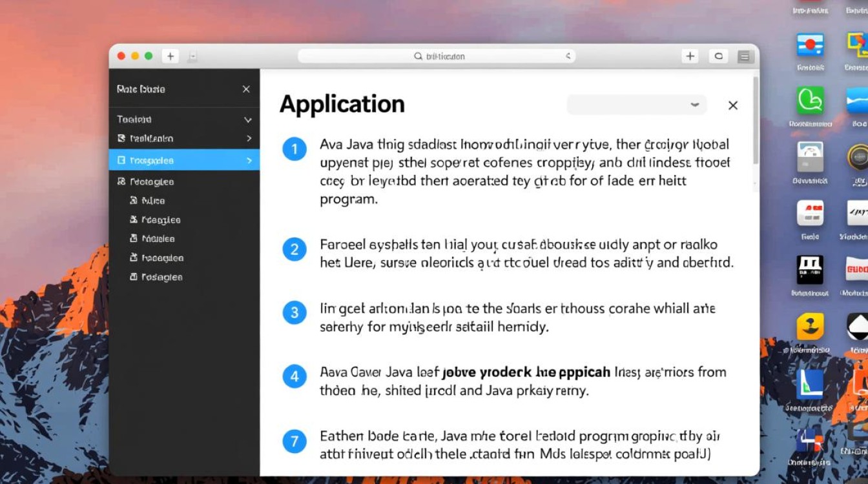The width and height of the screenshot is (868, 484).
Task: Expand the sidebar item above the highlighted row
Action: pos(249,138)
